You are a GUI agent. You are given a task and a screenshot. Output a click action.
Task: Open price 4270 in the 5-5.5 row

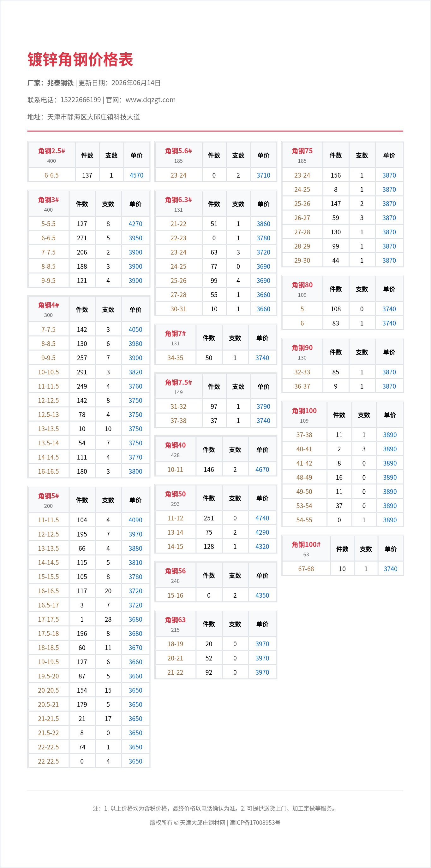(135, 224)
